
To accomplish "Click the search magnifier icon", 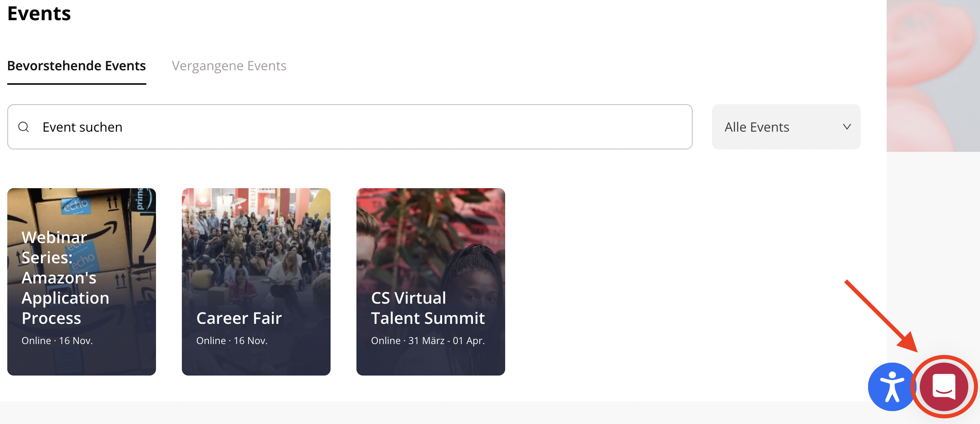I will tap(24, 127).
